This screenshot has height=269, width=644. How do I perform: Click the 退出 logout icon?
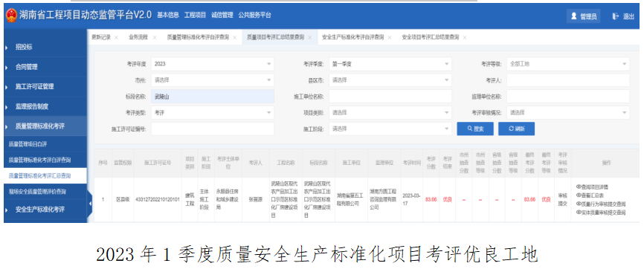click(615, 16)
